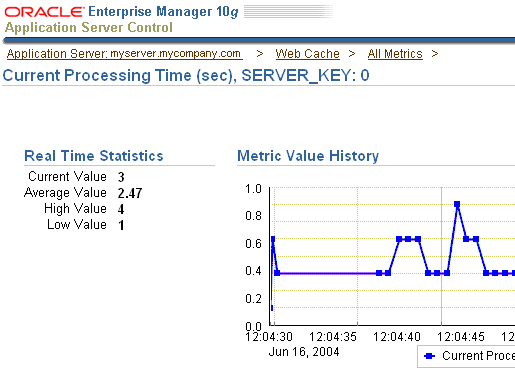Click the Current Value label
The image size is (515, 371).
[x=67, y=176]
